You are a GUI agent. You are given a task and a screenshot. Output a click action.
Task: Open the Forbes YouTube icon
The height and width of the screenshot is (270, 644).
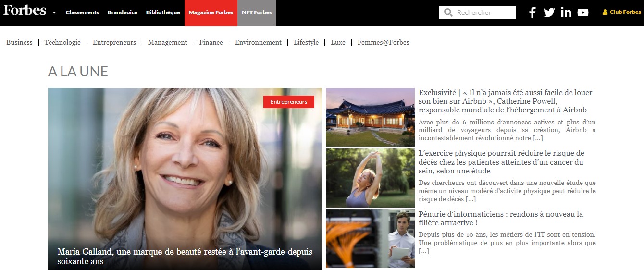(583, 12)
